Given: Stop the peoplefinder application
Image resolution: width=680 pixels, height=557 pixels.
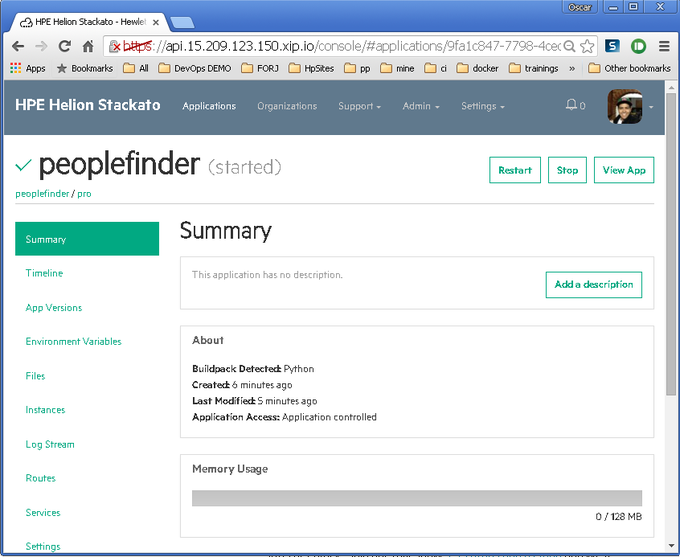Looking at the screenshot, I should [x=567, y=170].
